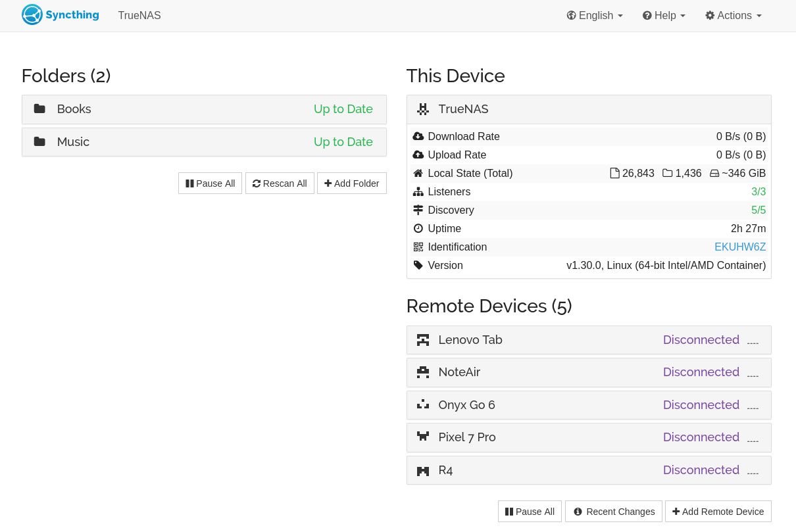The image size is (796, 532).
Task: Click Pause All under Remote Devices
Action: pyautogui.click(x=530, y=512)
